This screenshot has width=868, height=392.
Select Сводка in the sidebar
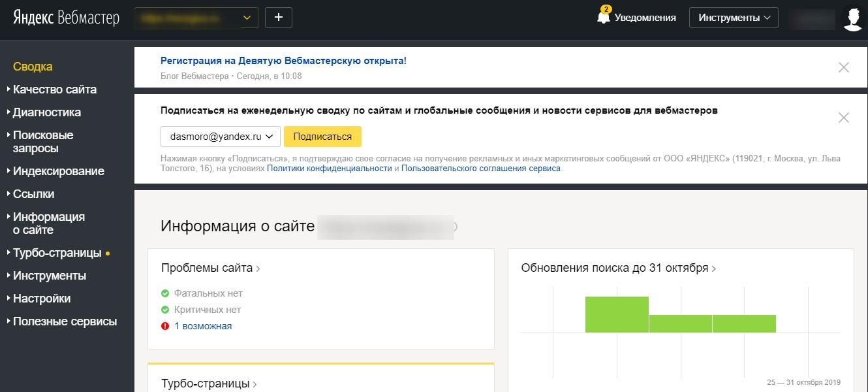pyautogui.click(x=33, y=67)
